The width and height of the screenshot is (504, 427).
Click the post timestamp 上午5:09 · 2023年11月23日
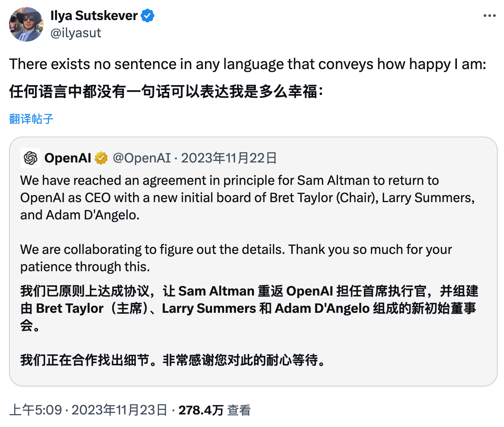[x=88, y=410]
